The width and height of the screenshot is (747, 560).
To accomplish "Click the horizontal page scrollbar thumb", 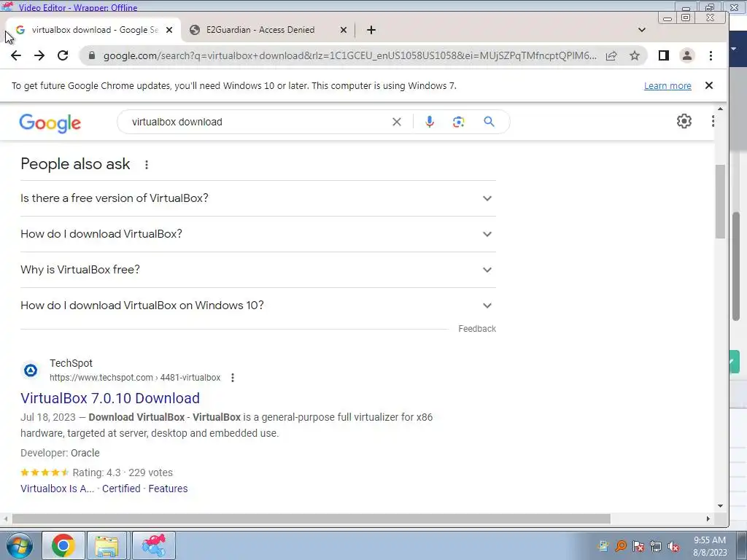I will click(311, 518).
